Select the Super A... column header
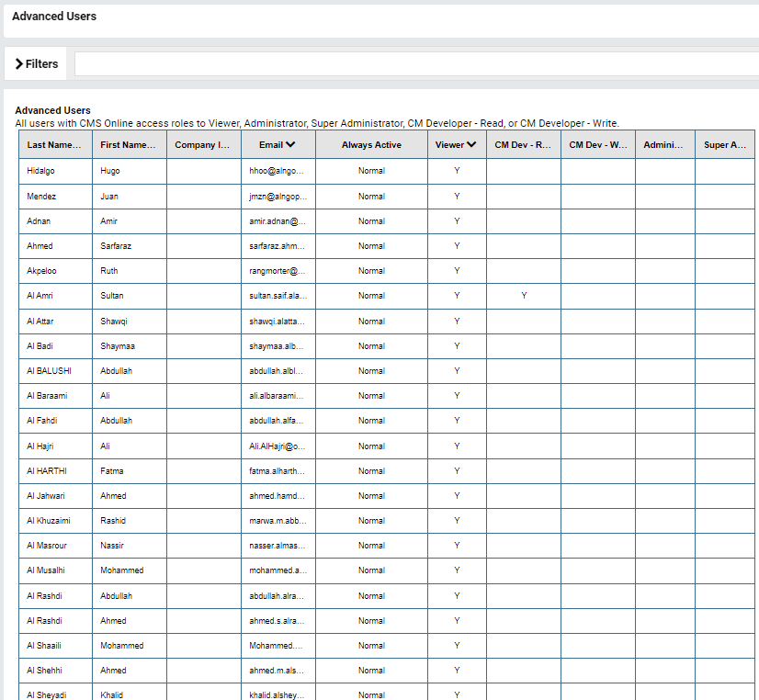759x700 pixels. point(725,144)
